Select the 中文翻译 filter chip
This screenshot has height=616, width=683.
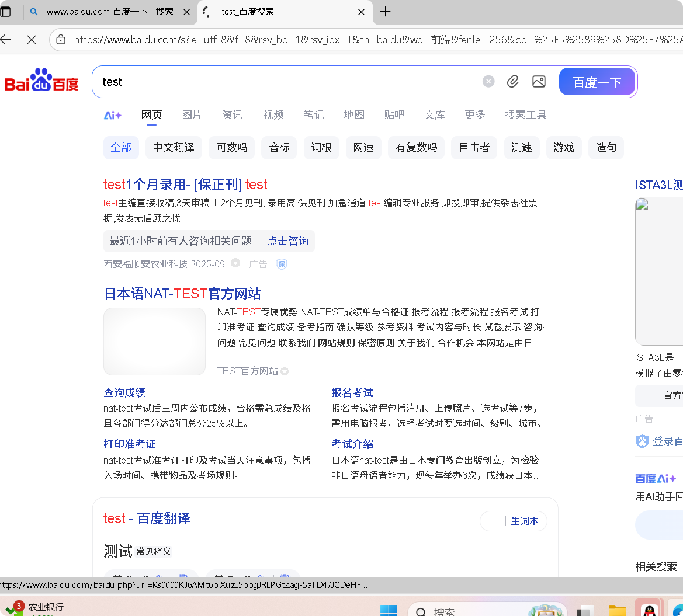click(174, 148)
